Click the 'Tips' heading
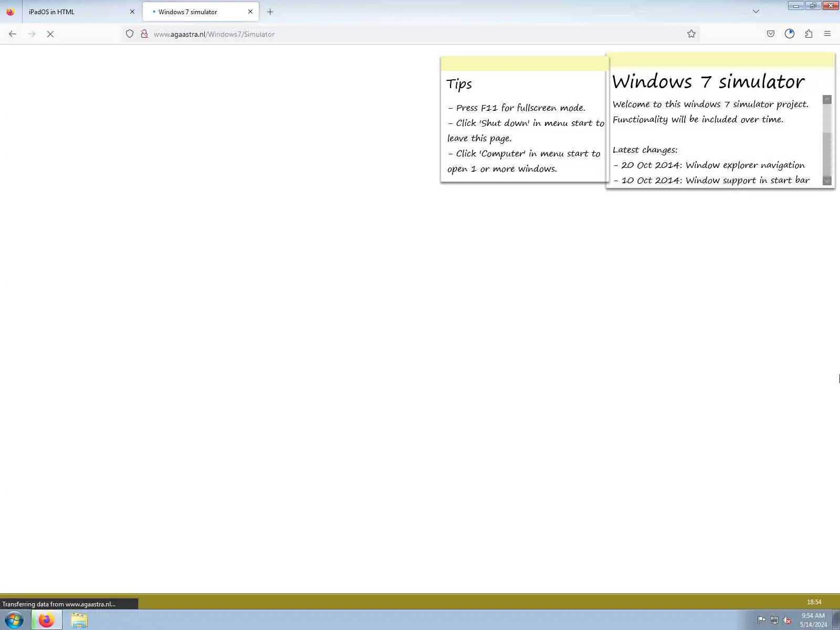This screenshot has width=840, height=630. [x=459, y=85]
